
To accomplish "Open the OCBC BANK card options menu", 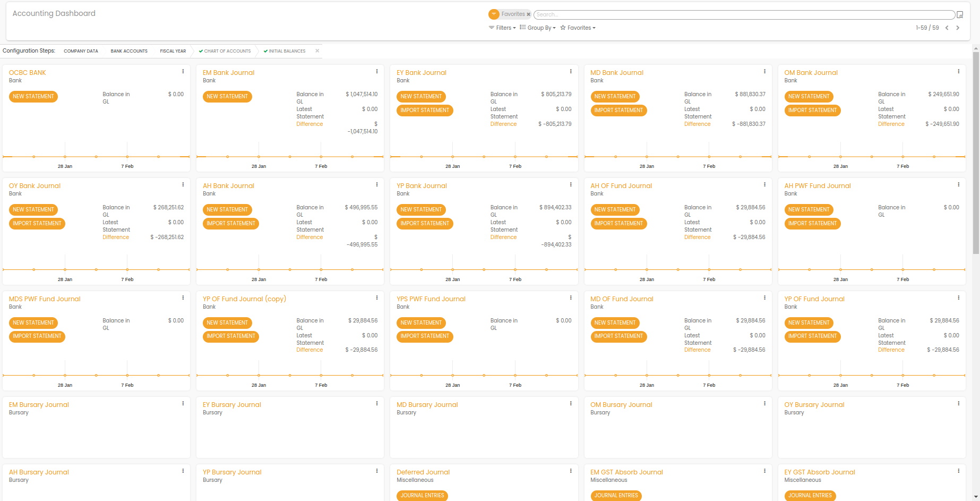I will point(183,71).
